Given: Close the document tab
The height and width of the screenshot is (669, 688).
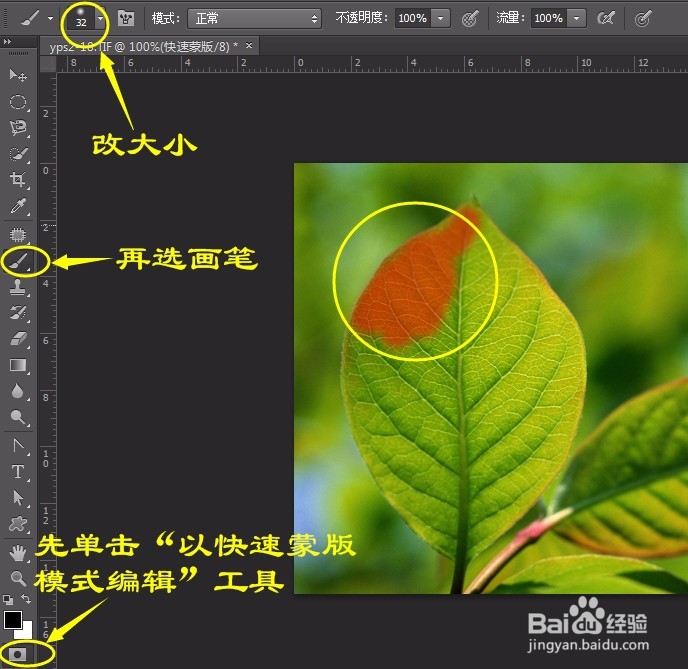Looking at the screenshot, I should click(x=249, y=46).
